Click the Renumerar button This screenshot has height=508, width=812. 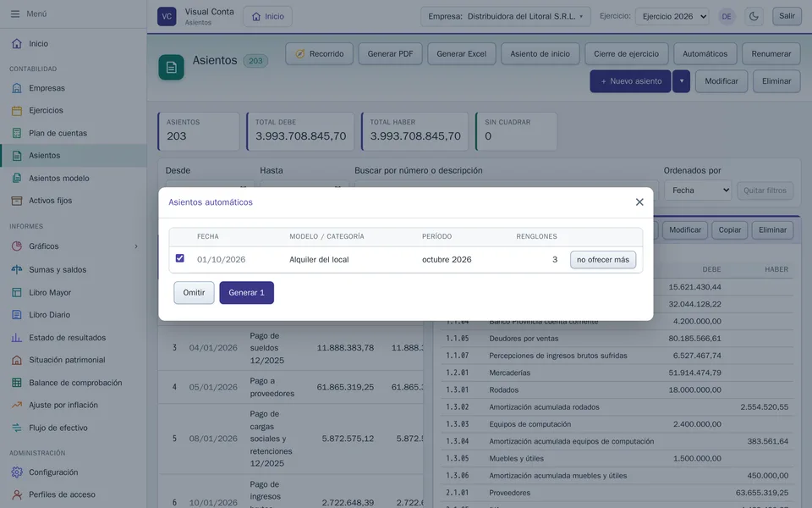tap(771, 54)
